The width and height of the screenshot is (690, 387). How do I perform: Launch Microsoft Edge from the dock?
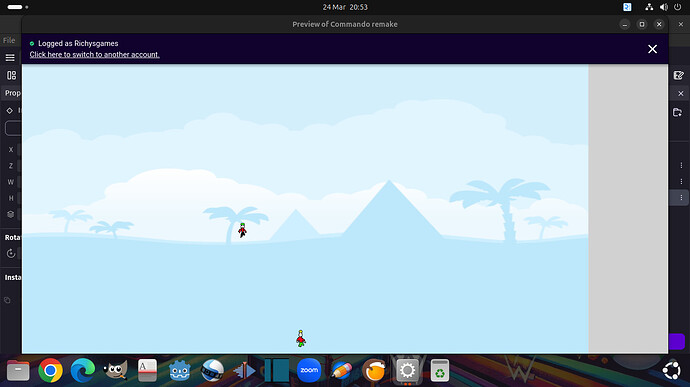point(83,371)
